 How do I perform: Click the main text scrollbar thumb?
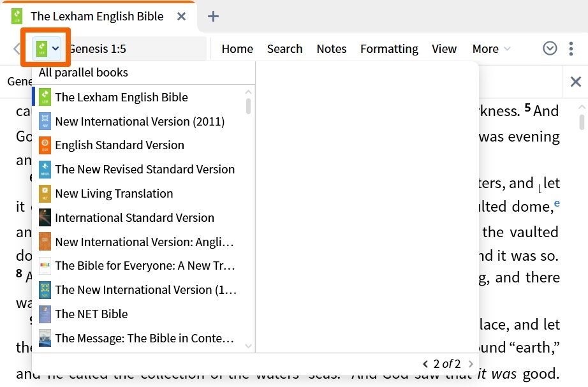pos(582,122)
